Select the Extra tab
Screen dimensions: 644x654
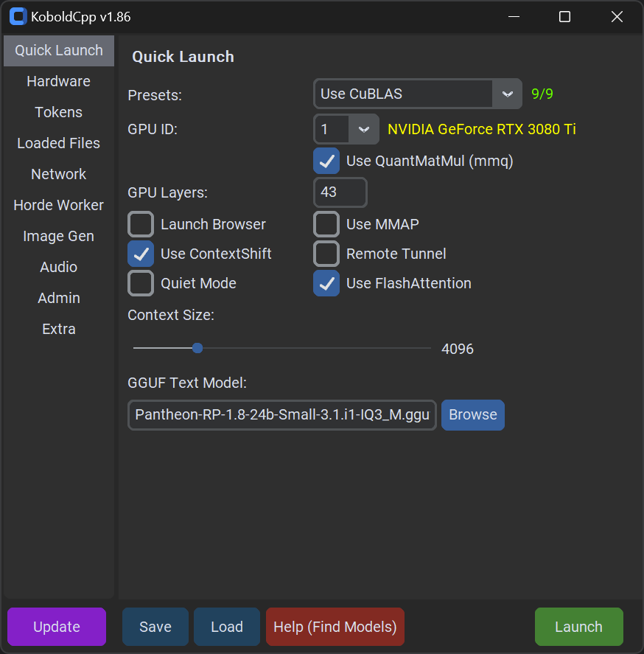pyautogui.click(x=59, y=329)
